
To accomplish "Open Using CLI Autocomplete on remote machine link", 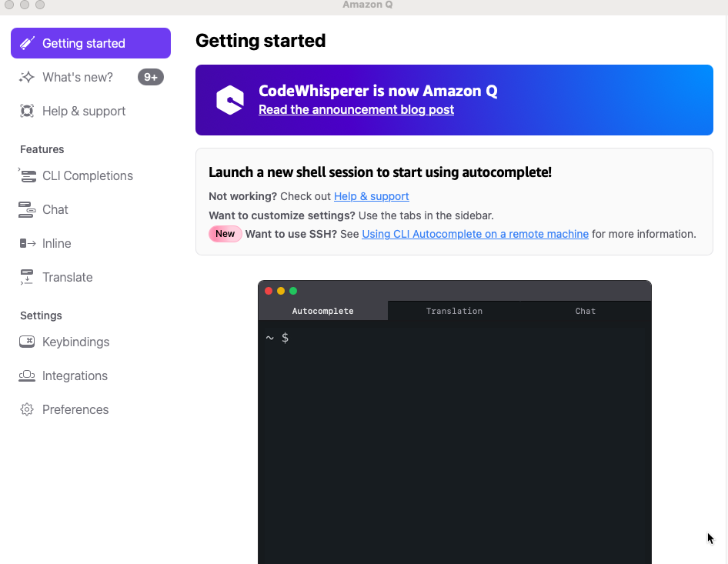I will (x=475, y=234).
